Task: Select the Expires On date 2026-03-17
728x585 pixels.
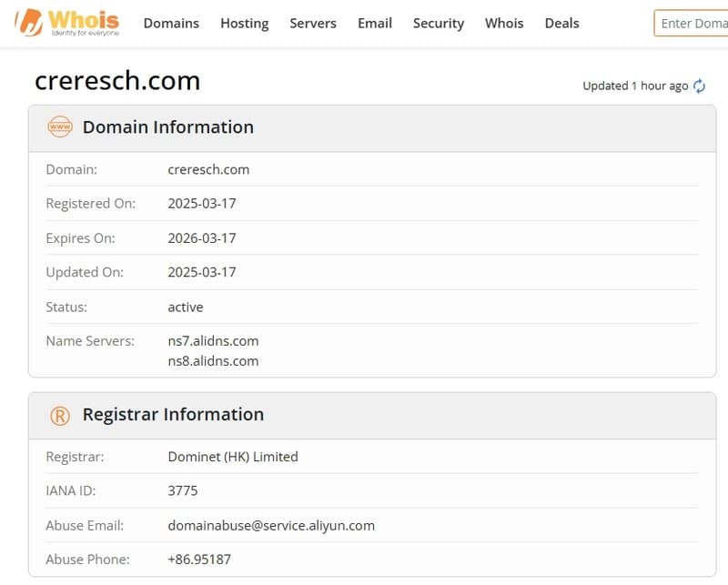Action: [202, 238]
